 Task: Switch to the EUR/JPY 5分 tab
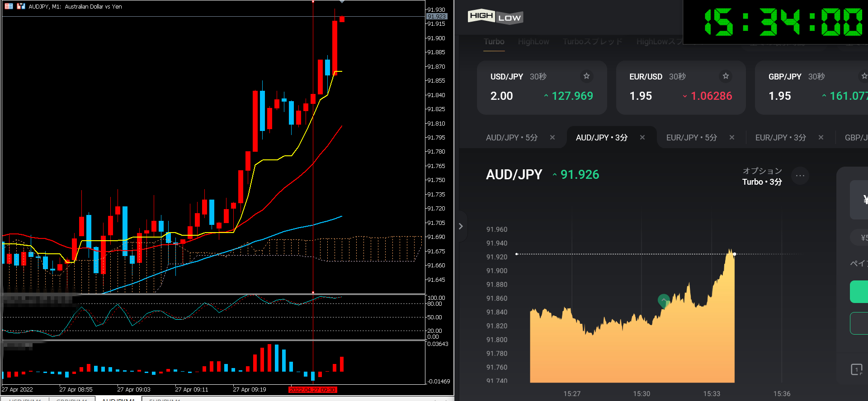[691, 137]
